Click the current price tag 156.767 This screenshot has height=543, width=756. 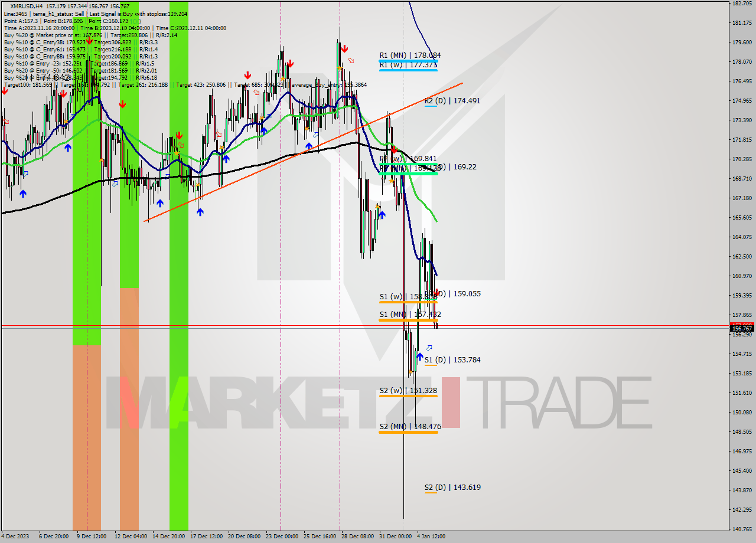(742, 329)
